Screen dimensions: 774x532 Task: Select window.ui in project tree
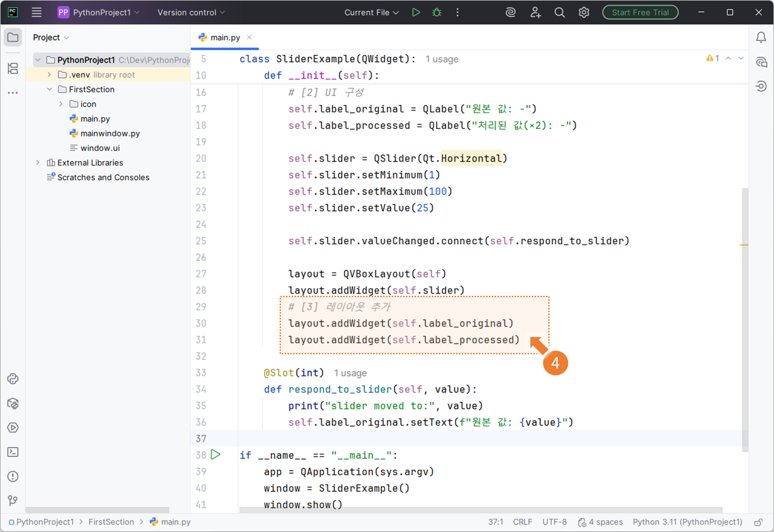(x=100, y=148)
